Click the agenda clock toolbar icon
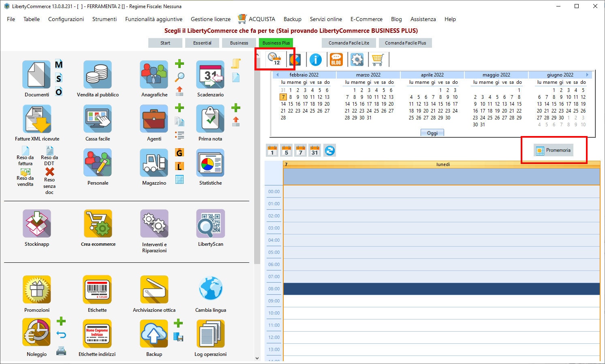This screenshot has height=364, width=605. (x=275, y=59)
